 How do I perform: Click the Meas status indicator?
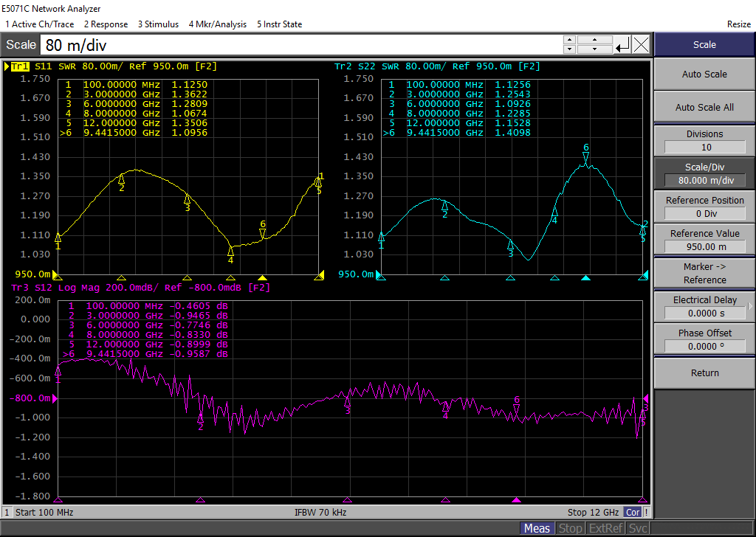(537, 528)
